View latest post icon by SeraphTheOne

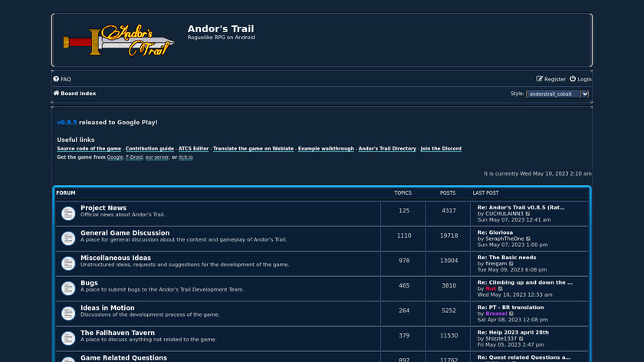[528, 239]
